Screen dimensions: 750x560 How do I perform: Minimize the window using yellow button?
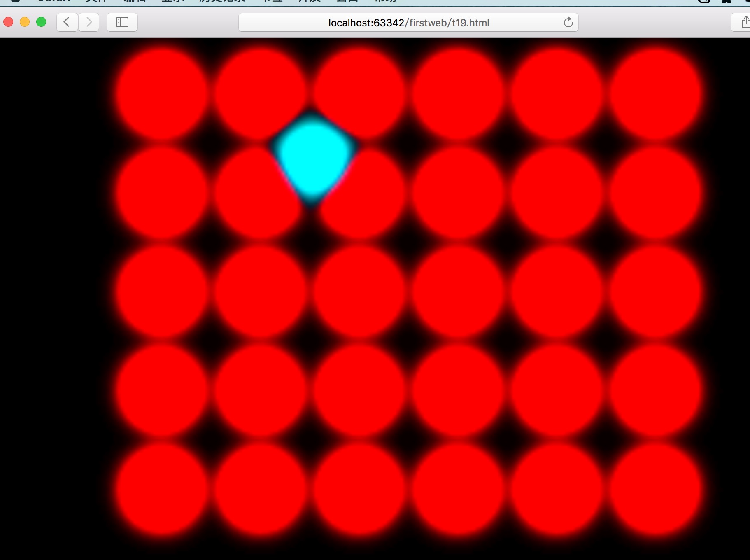pyautogui.click(x=25, y=22)
